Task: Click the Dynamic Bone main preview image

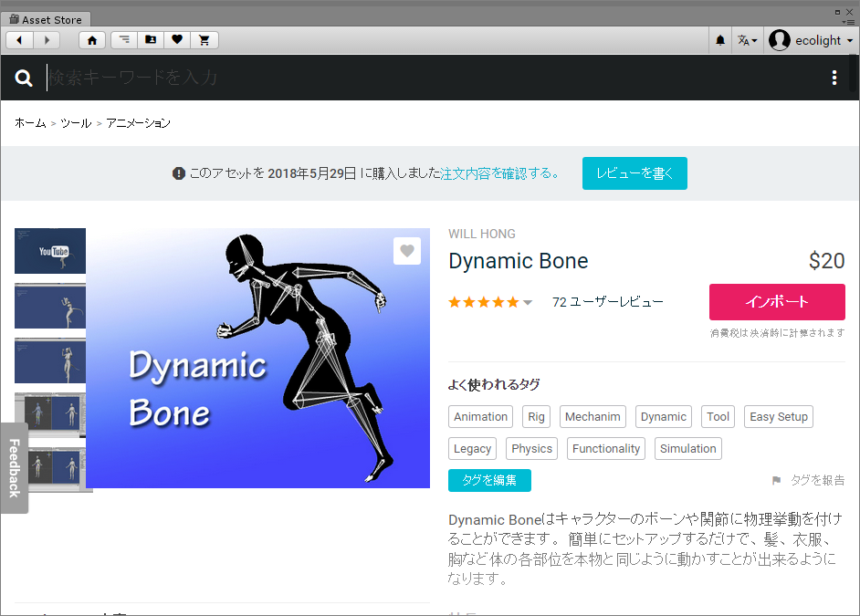Action: 257,358
